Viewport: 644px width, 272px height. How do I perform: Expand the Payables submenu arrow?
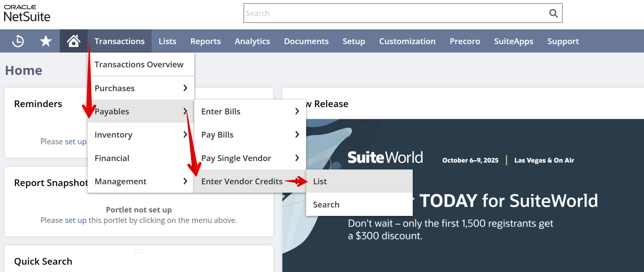pyautogui.click(x=185, y=111)
